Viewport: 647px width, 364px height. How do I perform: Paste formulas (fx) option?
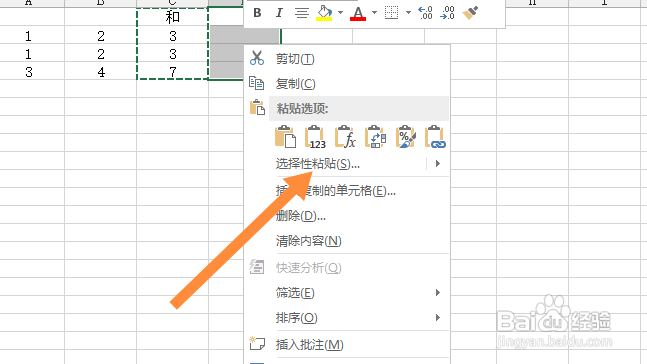(345, 137)
